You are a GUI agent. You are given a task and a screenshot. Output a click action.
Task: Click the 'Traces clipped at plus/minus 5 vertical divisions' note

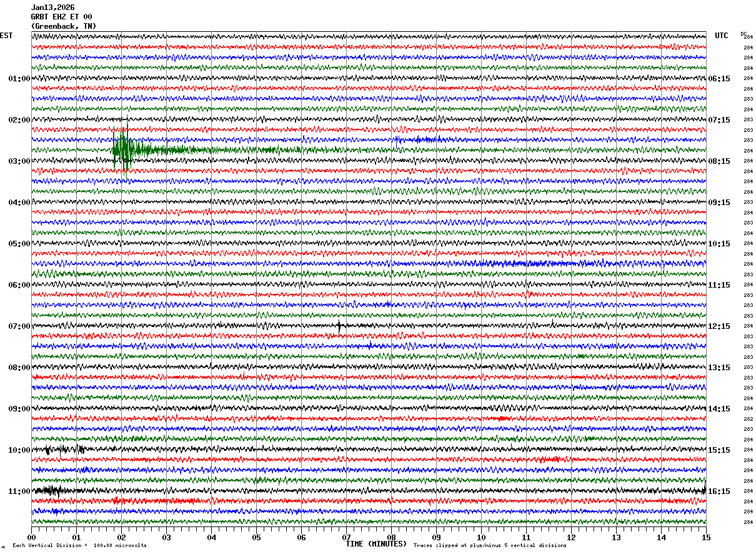(x=490, y=545)
